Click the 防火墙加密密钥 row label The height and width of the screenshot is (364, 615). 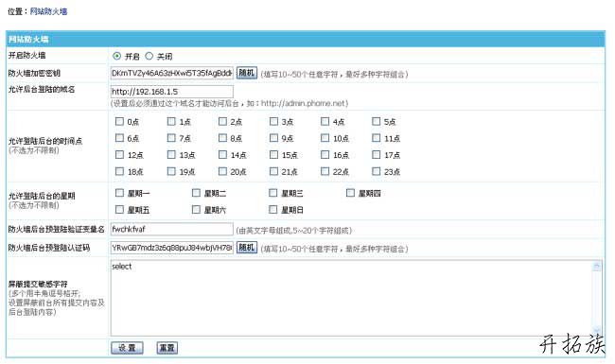[x=34, y=73]
